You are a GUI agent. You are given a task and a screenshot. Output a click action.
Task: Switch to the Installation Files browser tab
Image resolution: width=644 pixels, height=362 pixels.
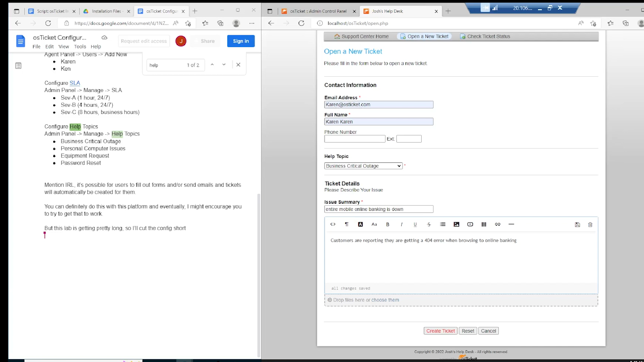coord(106,11)
